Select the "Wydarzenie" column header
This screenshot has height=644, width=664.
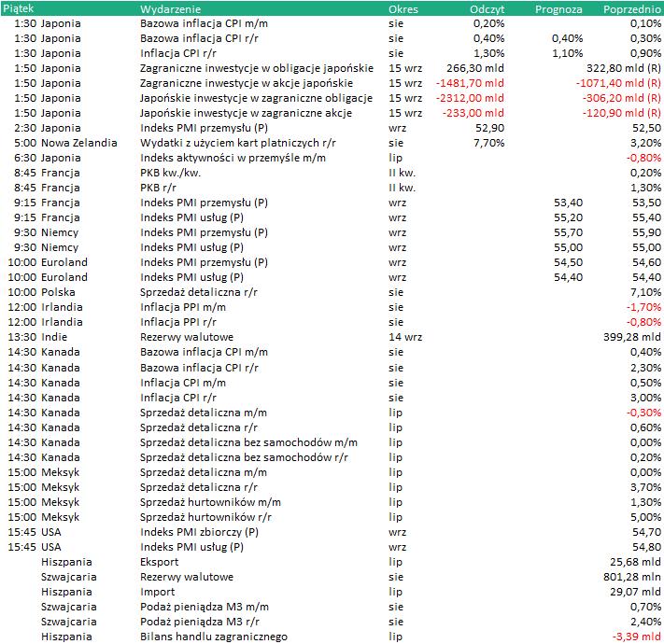170,9
